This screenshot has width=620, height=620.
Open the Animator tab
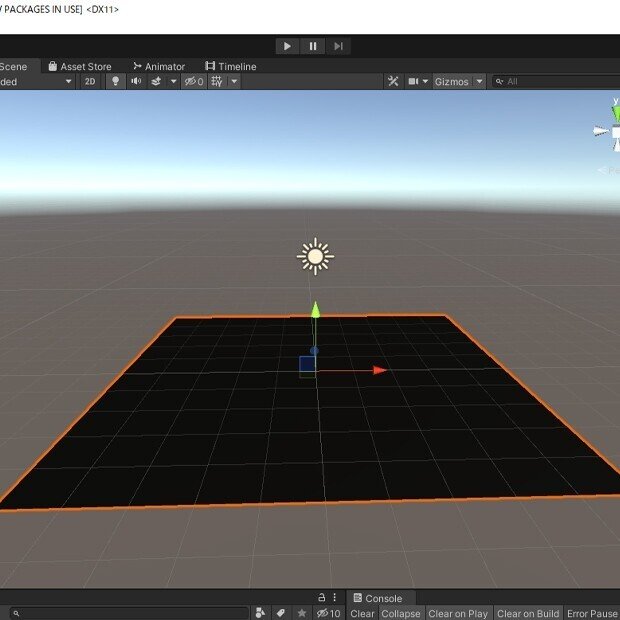[x=159, y=66]
